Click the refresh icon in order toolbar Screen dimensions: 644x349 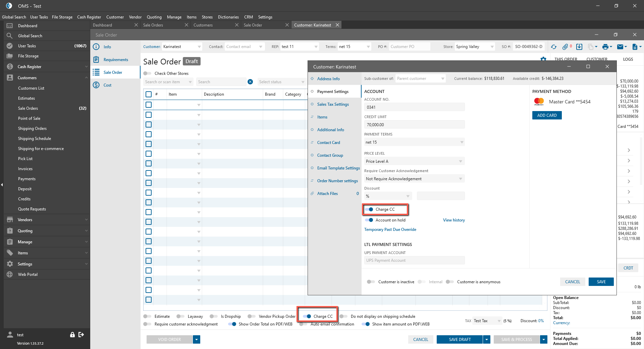[x=554, y=47]
